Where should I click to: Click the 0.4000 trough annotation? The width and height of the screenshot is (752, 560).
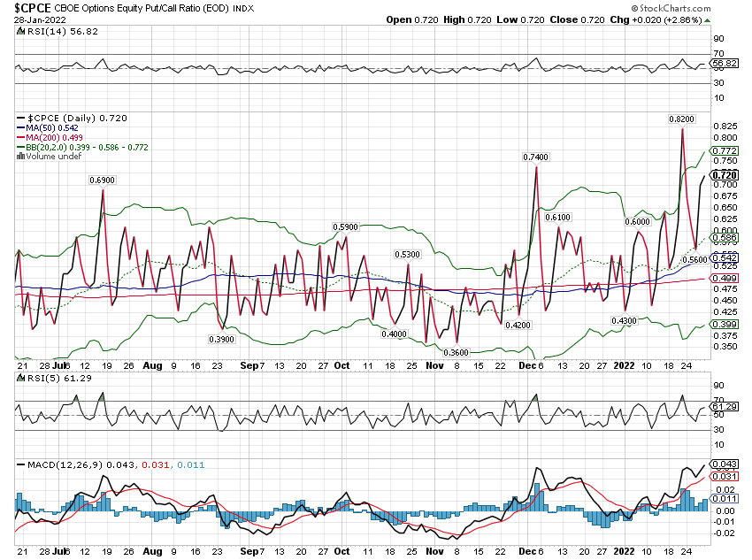click(x=395, y=334)
